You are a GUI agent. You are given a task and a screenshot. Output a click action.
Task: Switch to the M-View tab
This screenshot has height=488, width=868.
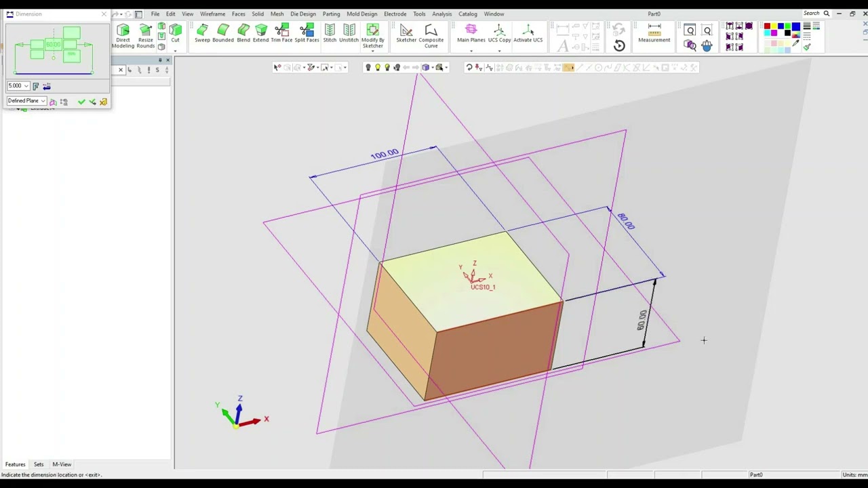tap(62, 464)
